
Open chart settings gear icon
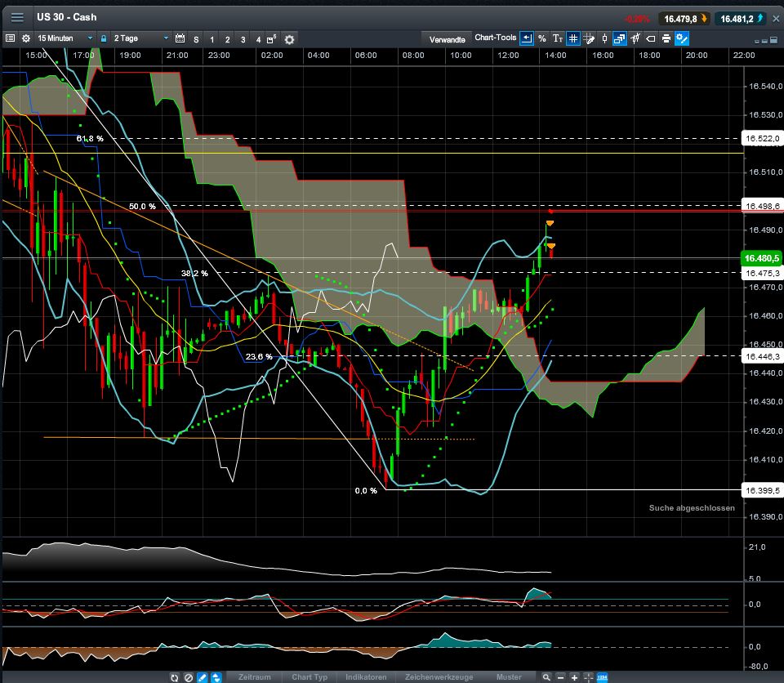coord(289,39)
